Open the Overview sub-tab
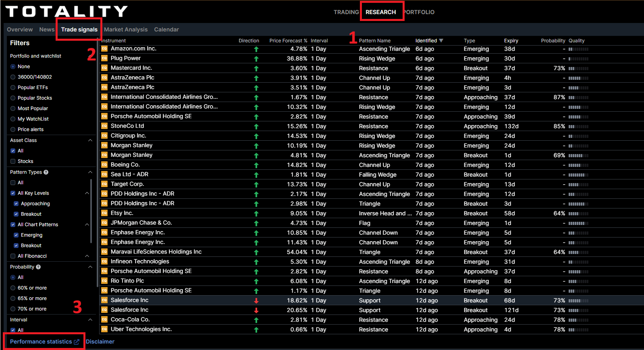Screen dimensions: 644x350 (x=20, y=29)
